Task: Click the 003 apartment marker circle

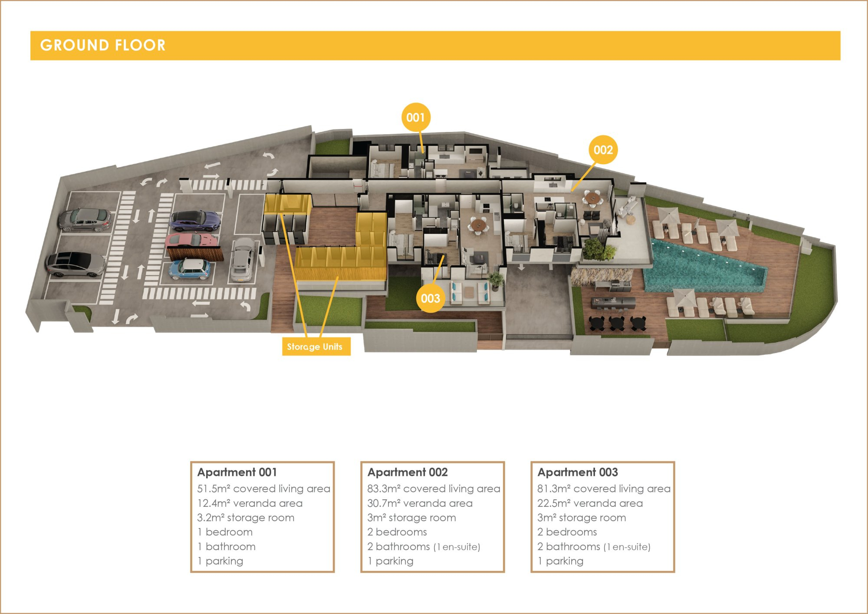Action: click(x=430, y=298)
